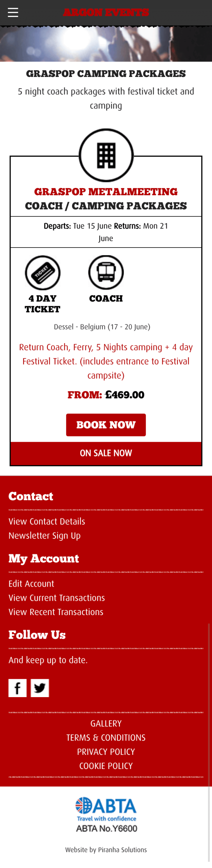Image resolution: width=212 pixels, height=868 pixels.
Task: Open the Facebook page icon
Action: tap(18, 688)
